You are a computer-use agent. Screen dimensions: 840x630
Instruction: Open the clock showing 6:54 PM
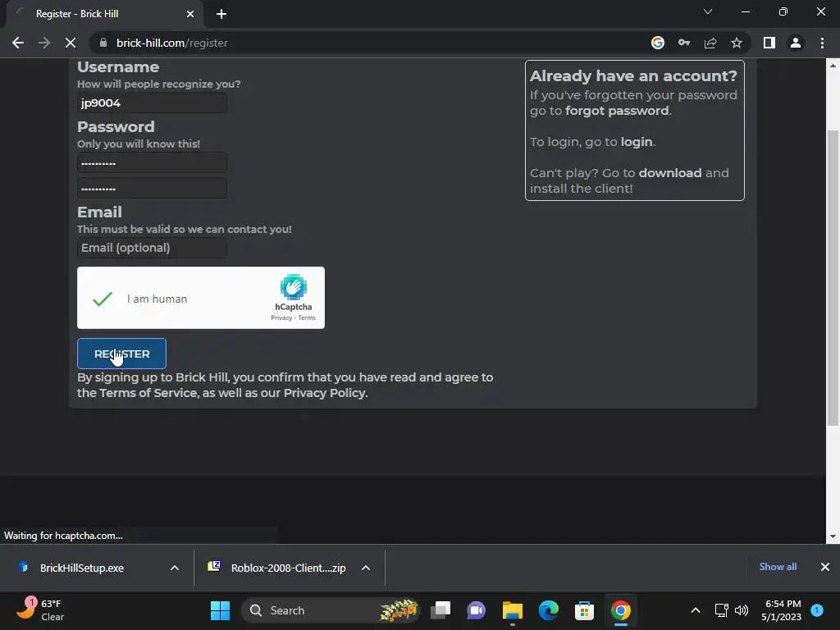[x=781, y=610]
